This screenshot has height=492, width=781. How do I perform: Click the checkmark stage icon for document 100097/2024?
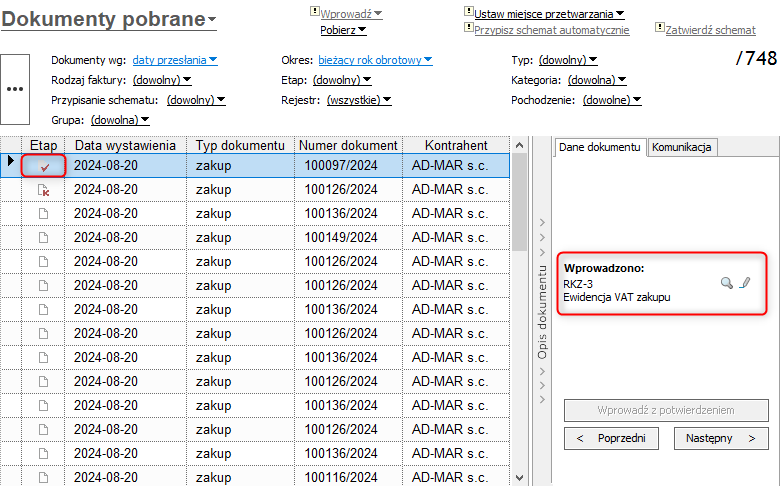(x=44, y=166)
